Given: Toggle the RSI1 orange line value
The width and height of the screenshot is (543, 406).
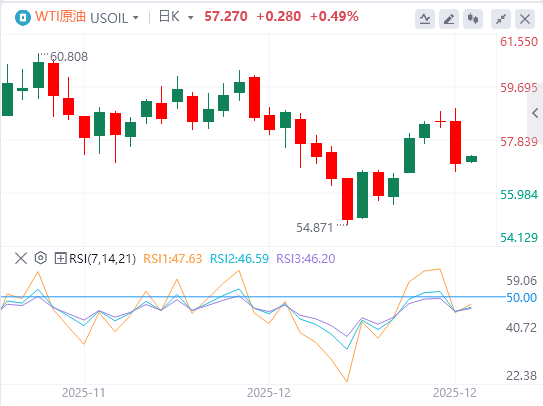Looking at the screenshot, I should pyautogui.click(x=172, y=259).
